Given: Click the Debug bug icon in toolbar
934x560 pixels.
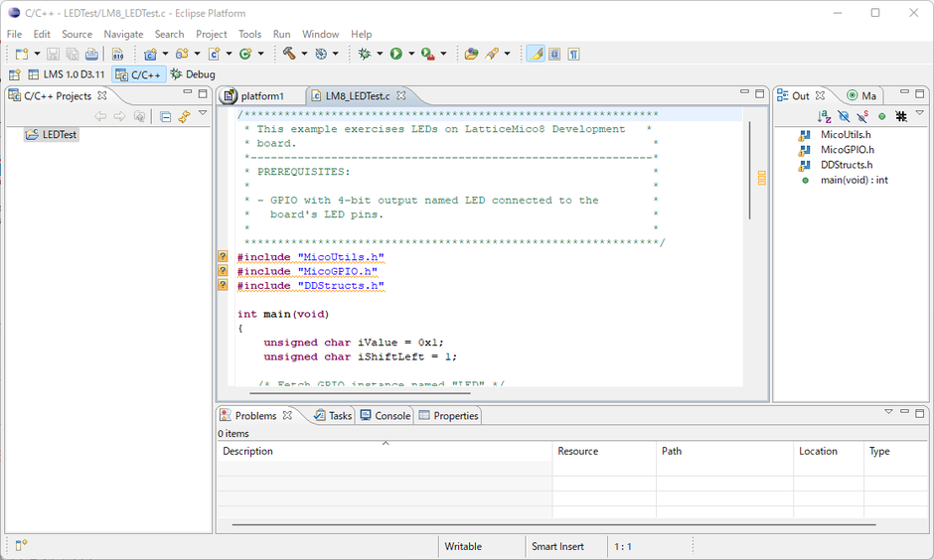Looking at the screenshot, I should click(365, 54).
